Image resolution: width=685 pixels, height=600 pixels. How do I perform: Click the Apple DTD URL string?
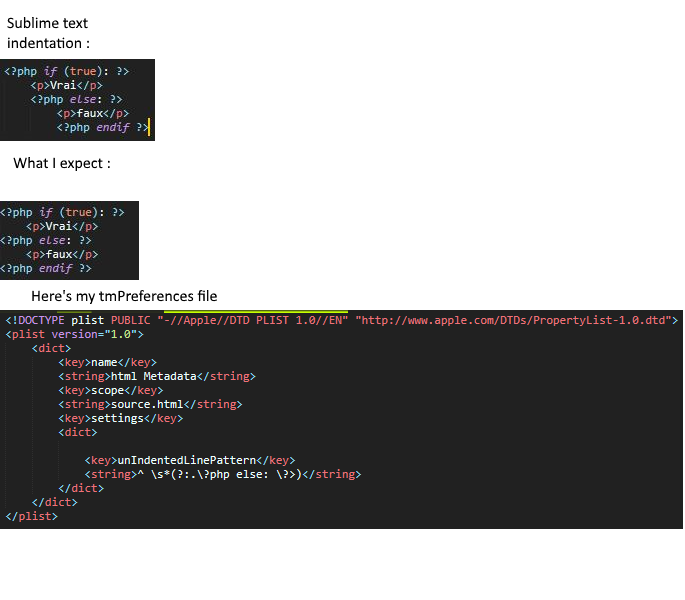point(513,320)
